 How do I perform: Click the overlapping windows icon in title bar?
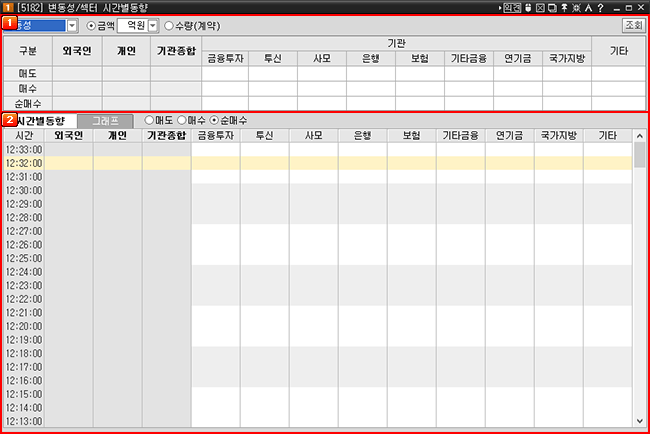(x=553, y=7)
